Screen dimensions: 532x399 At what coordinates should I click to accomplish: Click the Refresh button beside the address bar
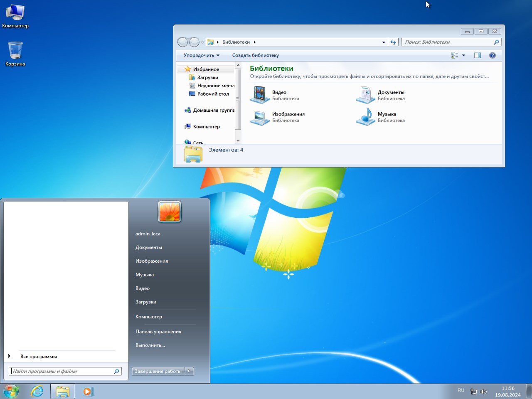[393, 42]
